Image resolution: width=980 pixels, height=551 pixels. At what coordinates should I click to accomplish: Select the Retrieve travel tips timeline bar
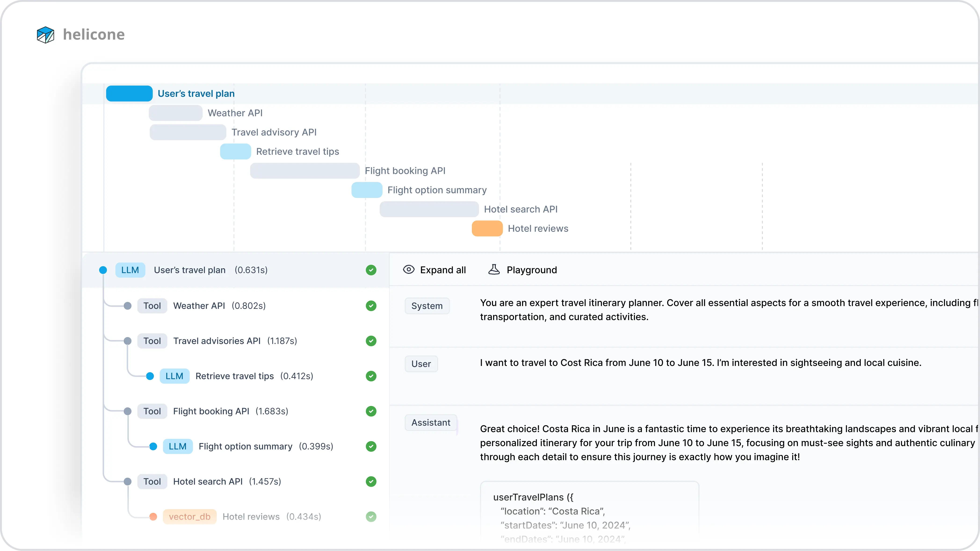click(235, 151)
